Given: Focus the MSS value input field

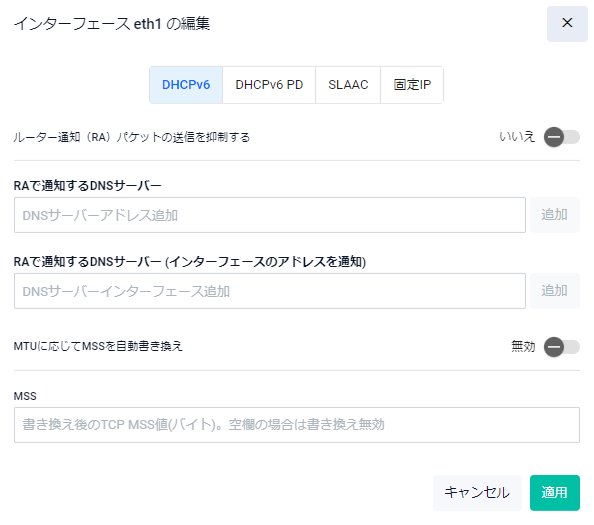Looking at the screenshot, I should pos(297,425).
